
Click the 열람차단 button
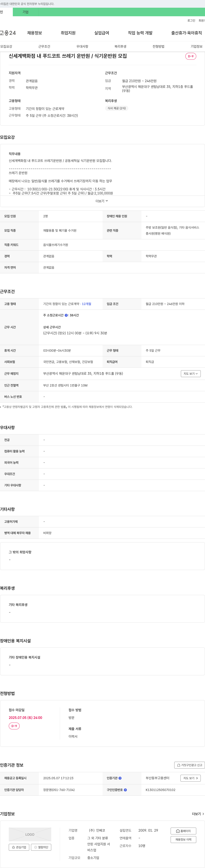[x=41, y=847]
